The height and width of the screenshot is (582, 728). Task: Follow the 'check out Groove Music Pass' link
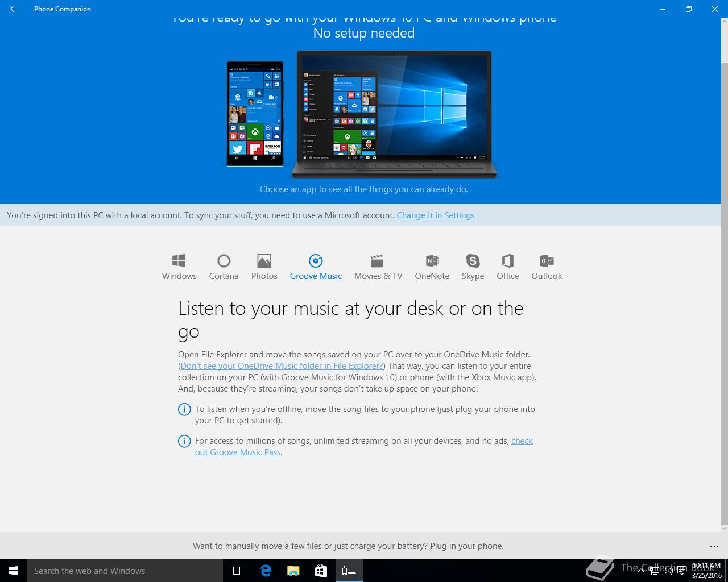click(364, 447)
